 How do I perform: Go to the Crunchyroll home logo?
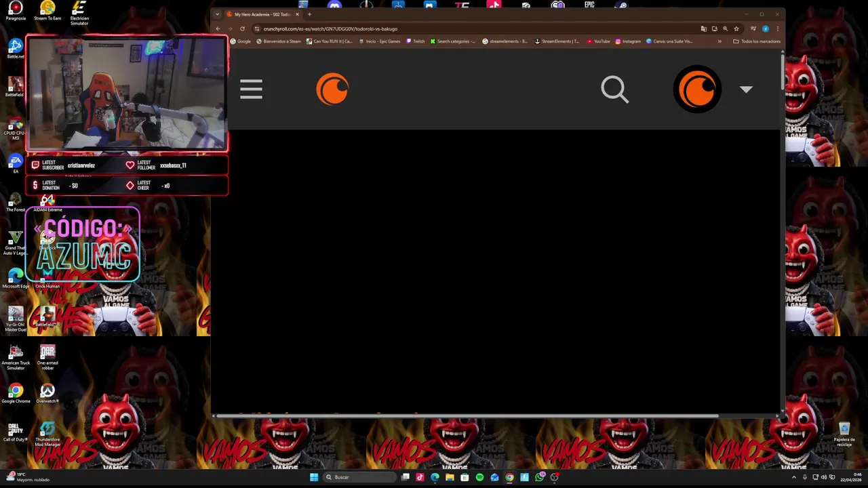coord(332,89)
